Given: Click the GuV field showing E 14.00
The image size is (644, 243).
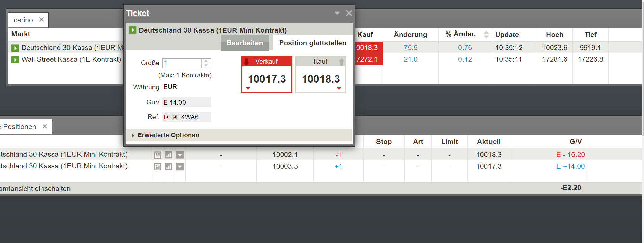Looking at the screenshot, I should 187,102.
